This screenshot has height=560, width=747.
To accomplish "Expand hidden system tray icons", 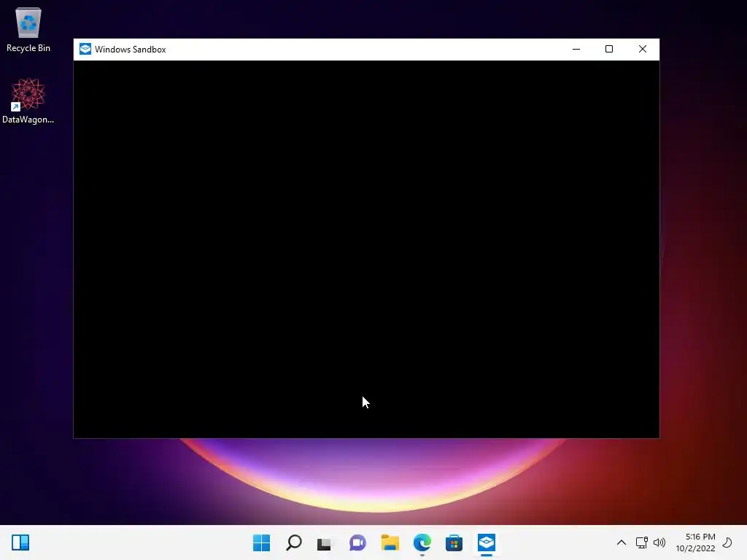I will tap(622, 542).
